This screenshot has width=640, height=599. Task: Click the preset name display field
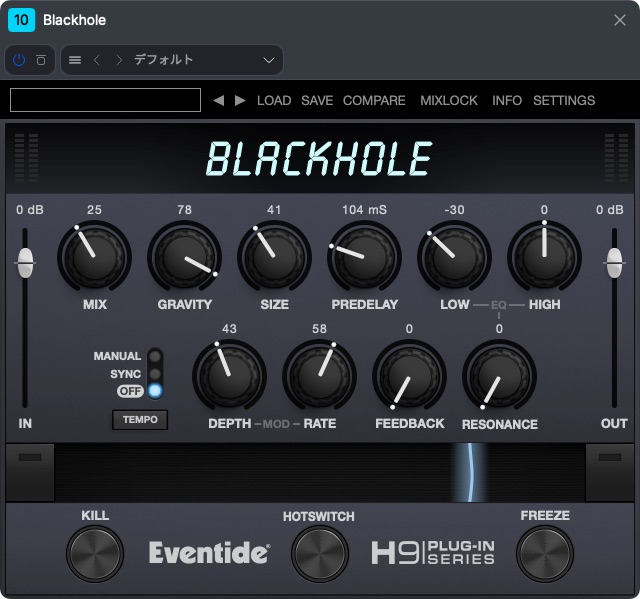point(105,100)
